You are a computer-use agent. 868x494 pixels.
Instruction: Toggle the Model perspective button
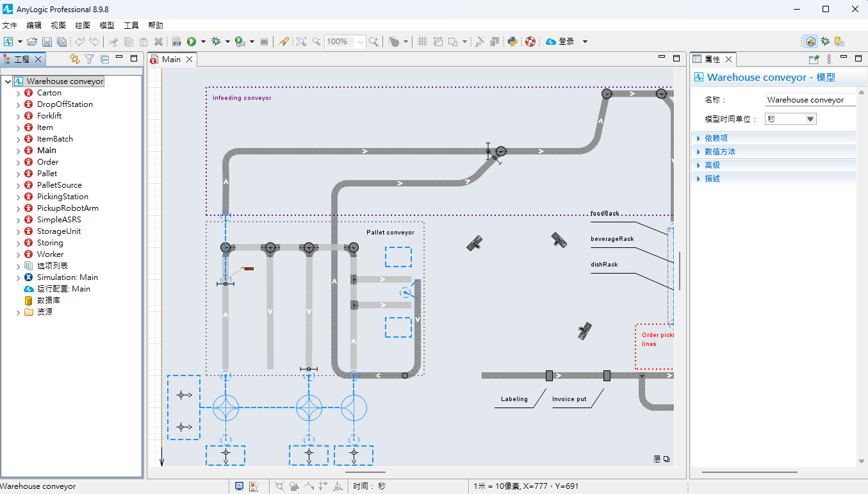(811, 42)
